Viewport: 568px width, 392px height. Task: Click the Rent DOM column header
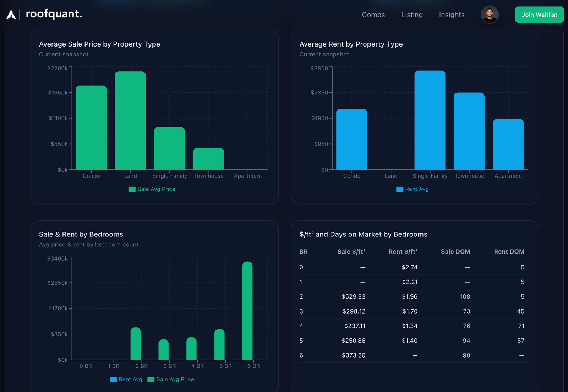pyautogui.click(x=509, y=252)
